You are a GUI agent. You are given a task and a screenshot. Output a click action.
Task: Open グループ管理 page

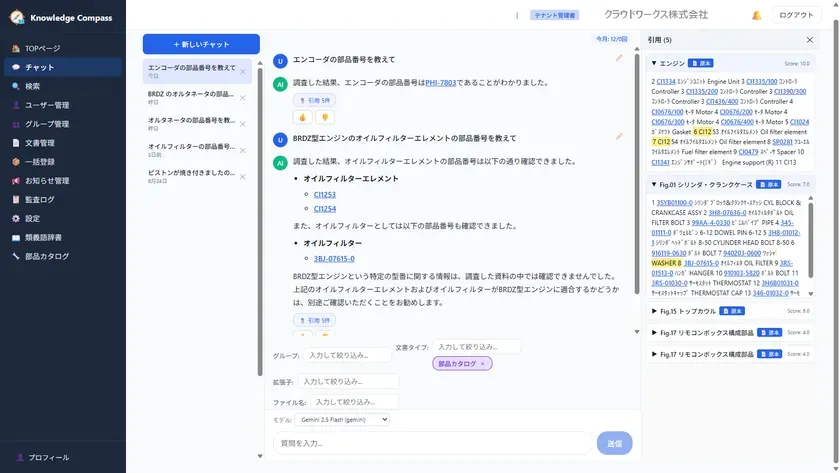click(x=63, y=124)
